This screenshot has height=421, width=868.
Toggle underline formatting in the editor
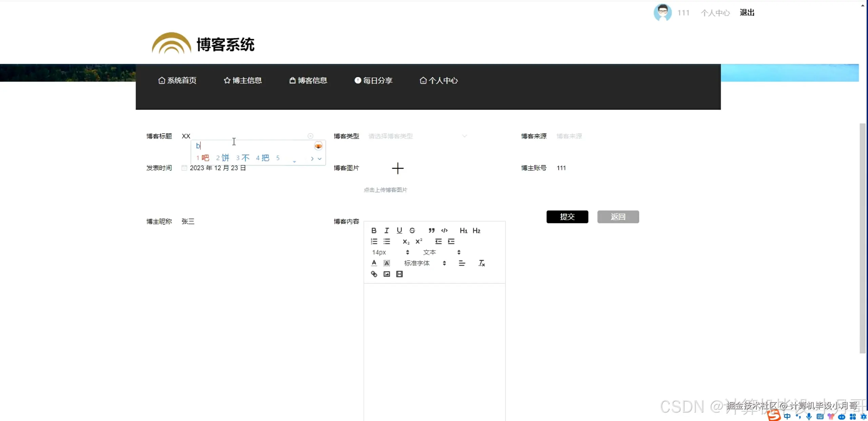(399, 230)
